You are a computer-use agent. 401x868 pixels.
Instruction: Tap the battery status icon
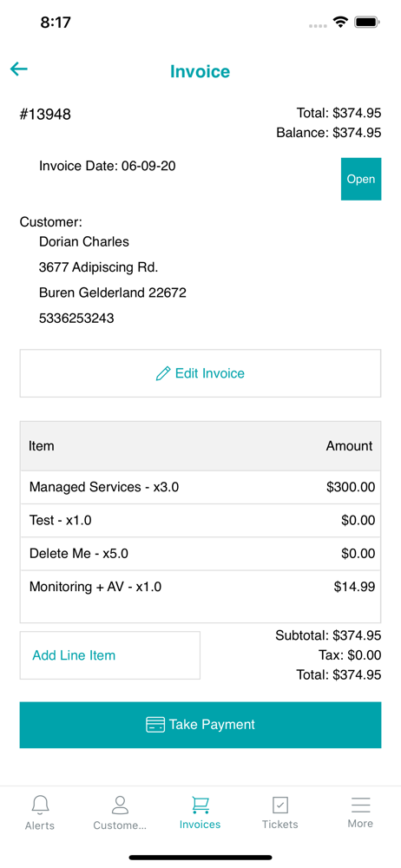[x=366, y=23]
